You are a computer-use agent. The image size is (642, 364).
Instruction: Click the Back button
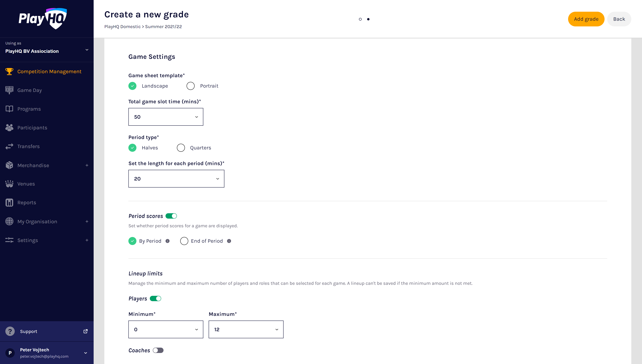(619, 19)
